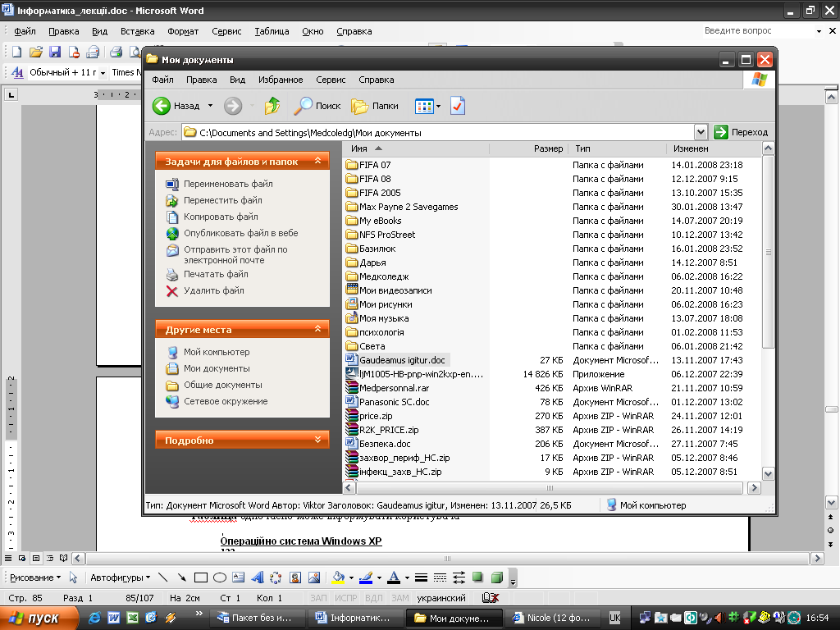Open Word's Формат menu
The image size is (840, 630).
(x=183, y=31)
